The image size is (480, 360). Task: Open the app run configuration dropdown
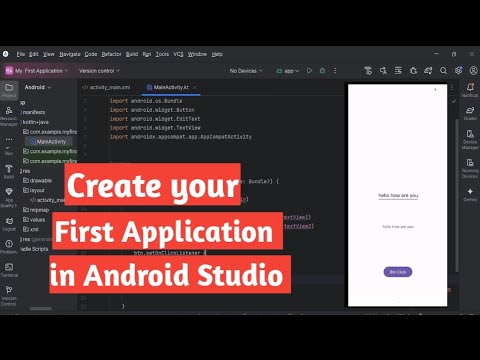(288, 71)
